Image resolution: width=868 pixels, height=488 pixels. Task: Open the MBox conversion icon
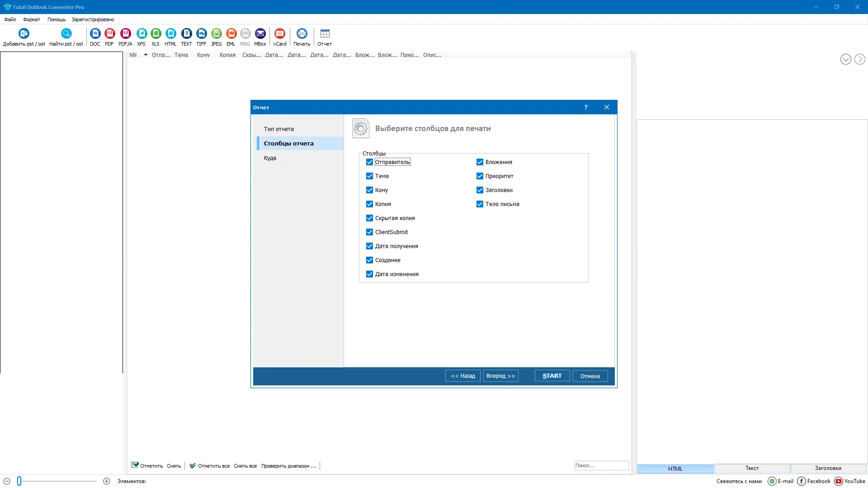coord(260,33)
